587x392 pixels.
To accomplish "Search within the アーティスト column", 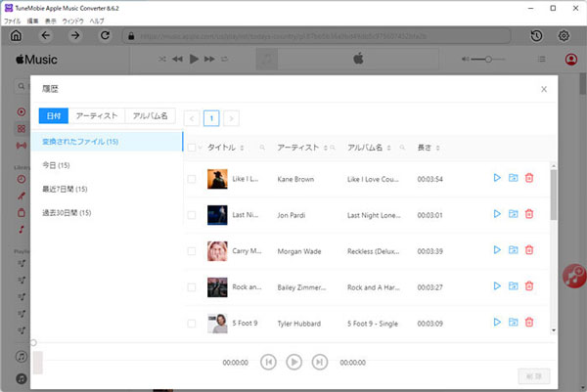I will (x=333, y=148).
